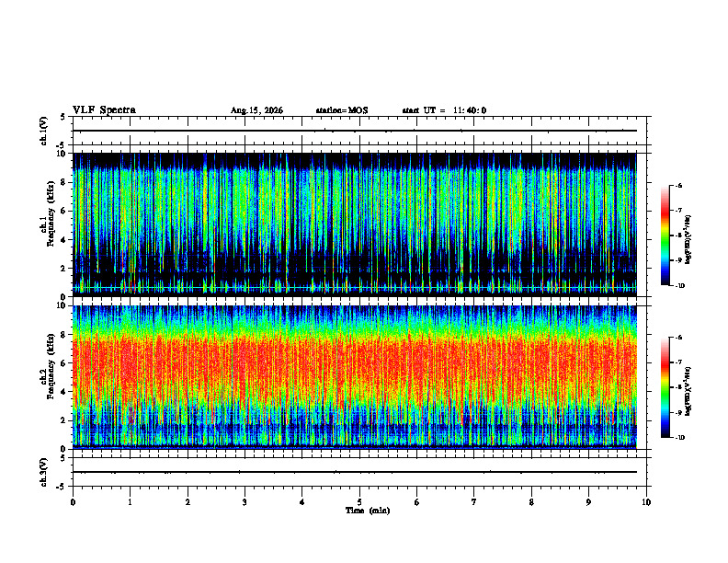This screenshot has width=728, height=563.
Task: Click the station=MOS header label
Action: coord(342,110)
